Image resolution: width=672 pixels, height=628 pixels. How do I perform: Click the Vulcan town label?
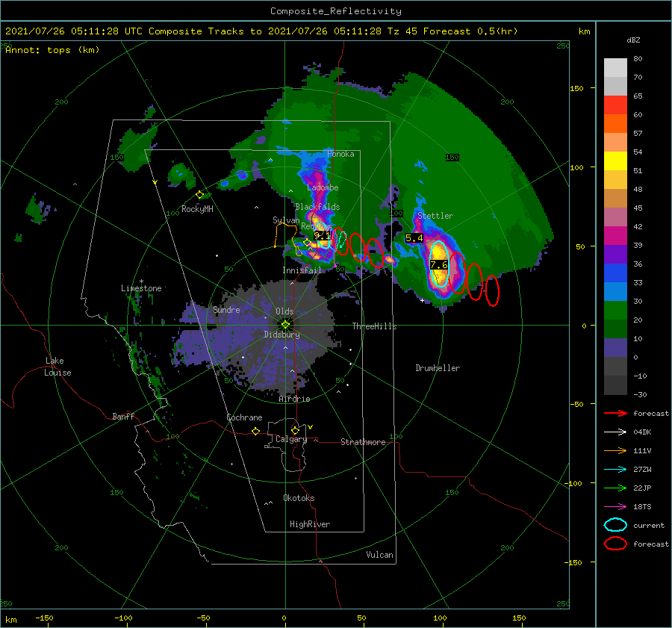point(379,555)
